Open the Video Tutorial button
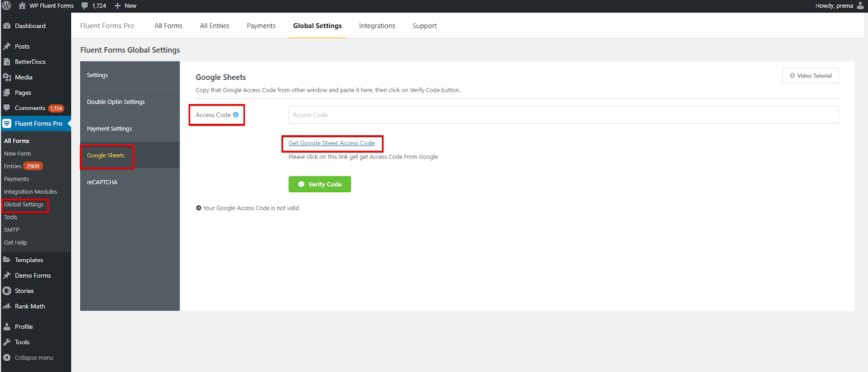Screen dimensions: 868x372 pyautogui.click(x=810, y=75)
